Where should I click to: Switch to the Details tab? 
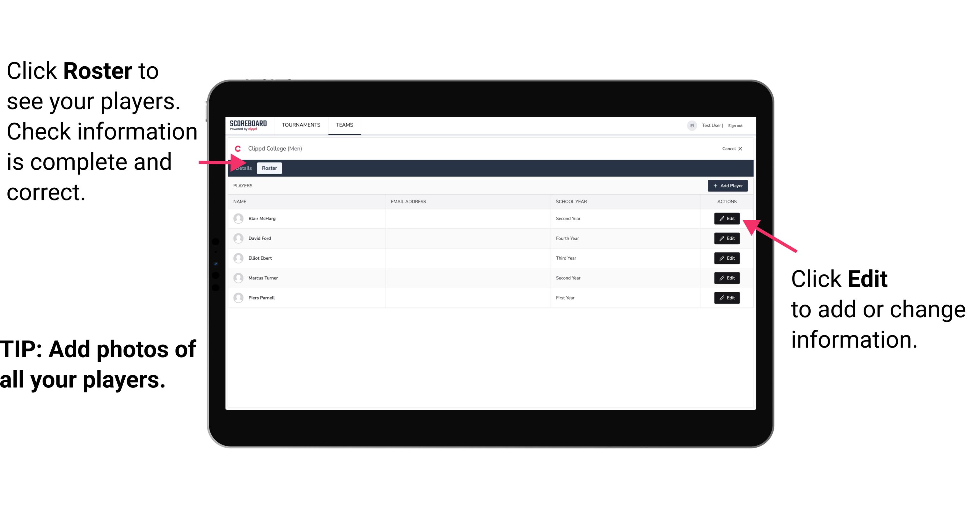(243, 168)
